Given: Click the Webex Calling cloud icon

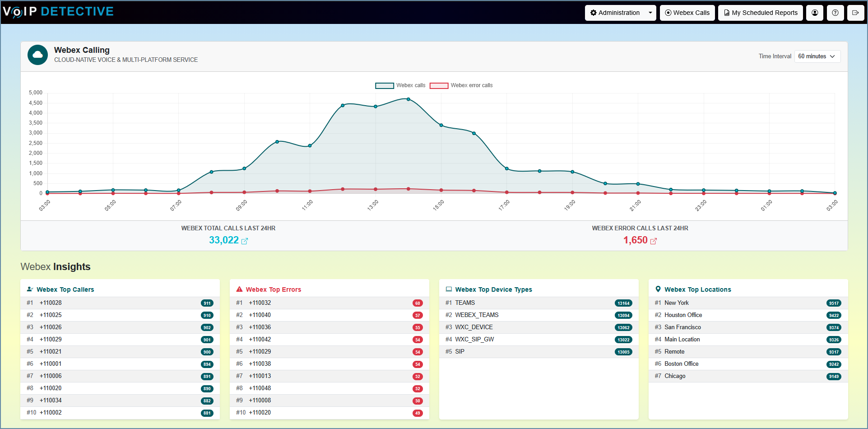Looking at the screenshot, I should (x=37, y=55).
